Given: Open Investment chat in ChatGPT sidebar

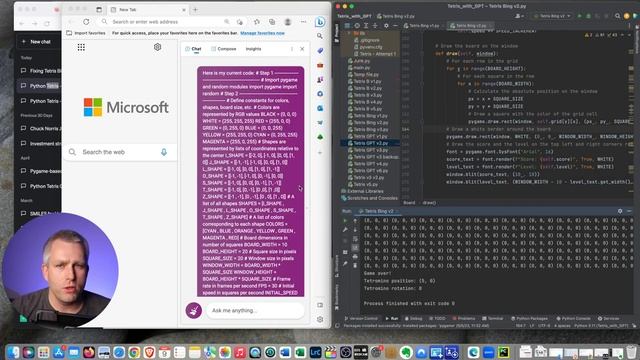Looking at the screenshot, I should [41, 144].
